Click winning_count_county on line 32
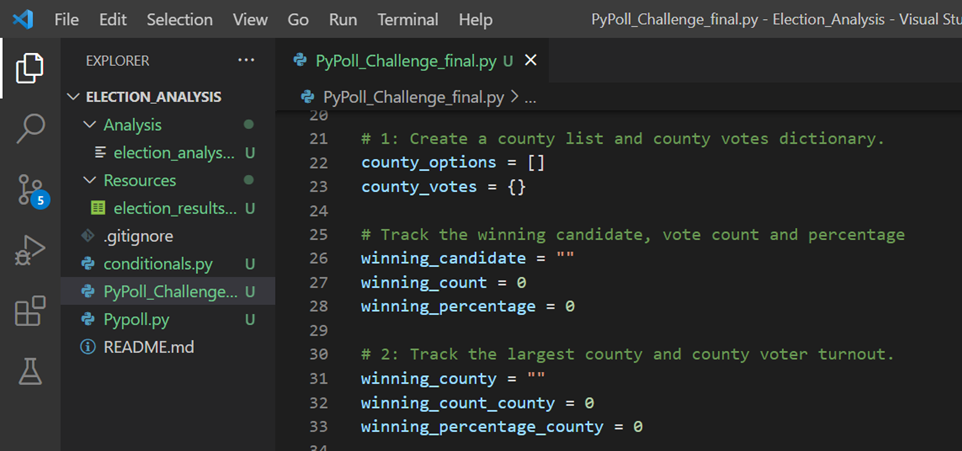The width and height of the screenshot is (962, 451). pyautogui.click(x=458, y=403)
